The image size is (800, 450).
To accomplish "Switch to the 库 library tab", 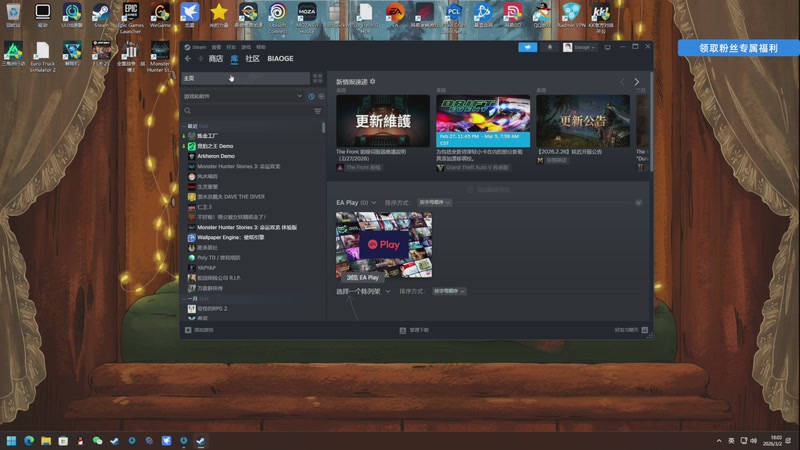I will (x=234, y=59).
